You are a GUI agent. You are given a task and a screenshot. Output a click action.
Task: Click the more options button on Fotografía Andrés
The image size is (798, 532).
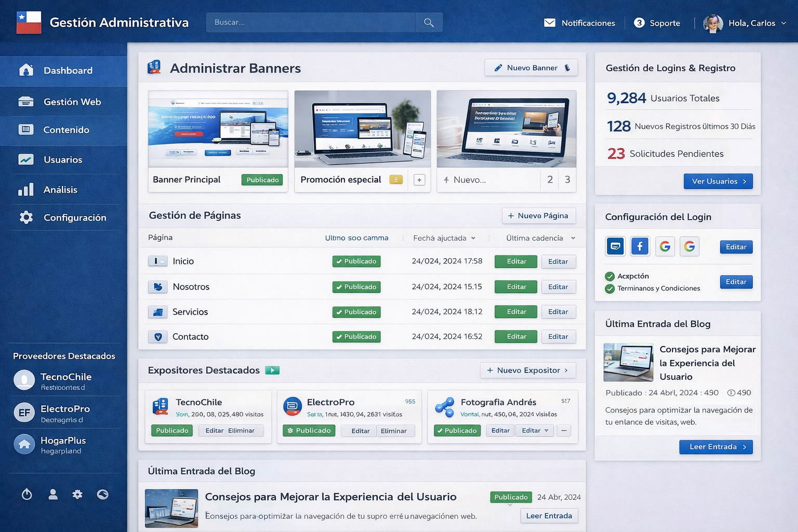coord(564,430)
